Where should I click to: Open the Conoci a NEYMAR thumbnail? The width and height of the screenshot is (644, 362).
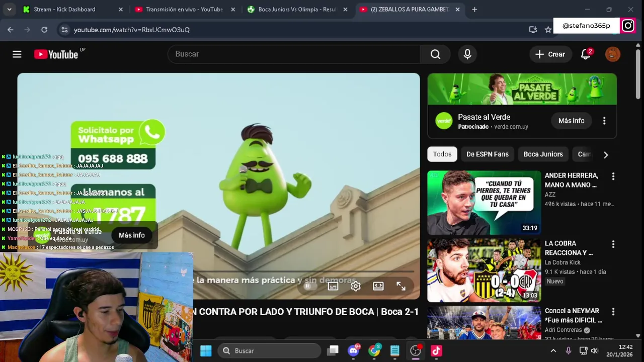pyautogui.click(x=484, y=322)
